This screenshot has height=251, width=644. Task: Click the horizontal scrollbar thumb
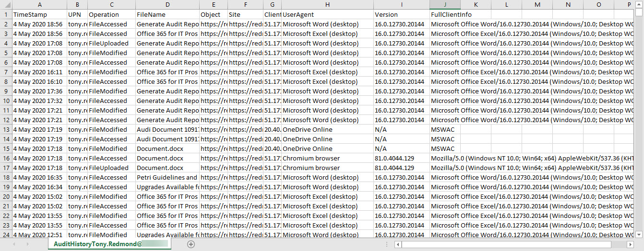[x=507, y=244]
